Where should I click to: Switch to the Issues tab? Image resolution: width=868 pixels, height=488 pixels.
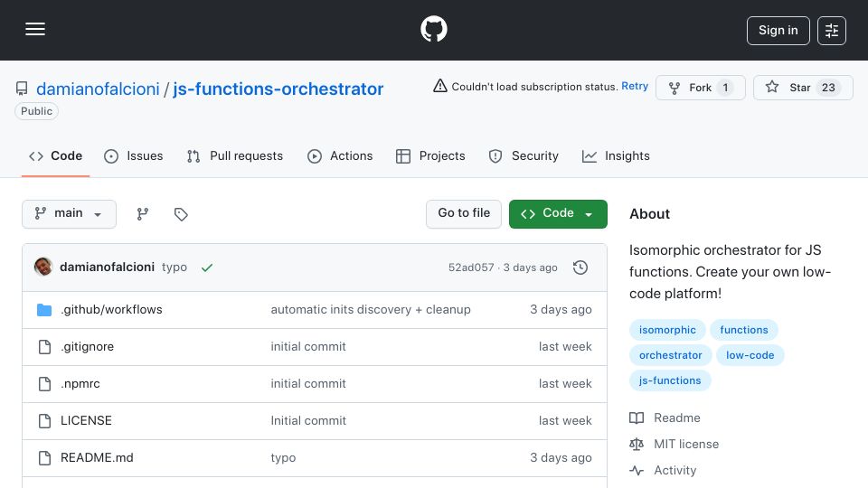pyautogui.click(x=134, y=156)
